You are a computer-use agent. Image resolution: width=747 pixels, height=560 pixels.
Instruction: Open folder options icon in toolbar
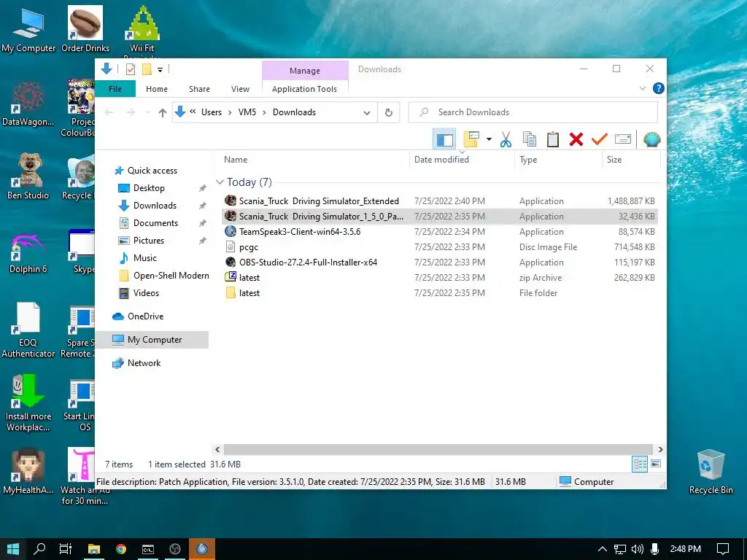coord(472,139)
